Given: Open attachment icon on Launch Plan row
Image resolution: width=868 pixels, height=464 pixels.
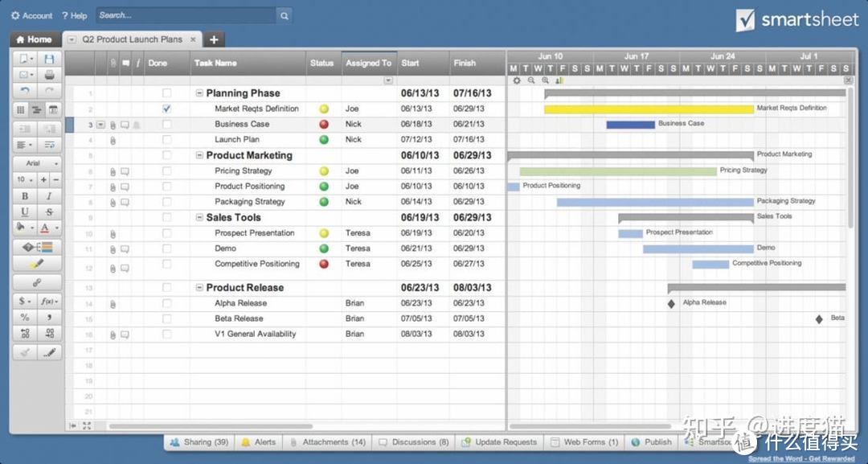Looking at the screenshot, I should click(x=113, y=141).
